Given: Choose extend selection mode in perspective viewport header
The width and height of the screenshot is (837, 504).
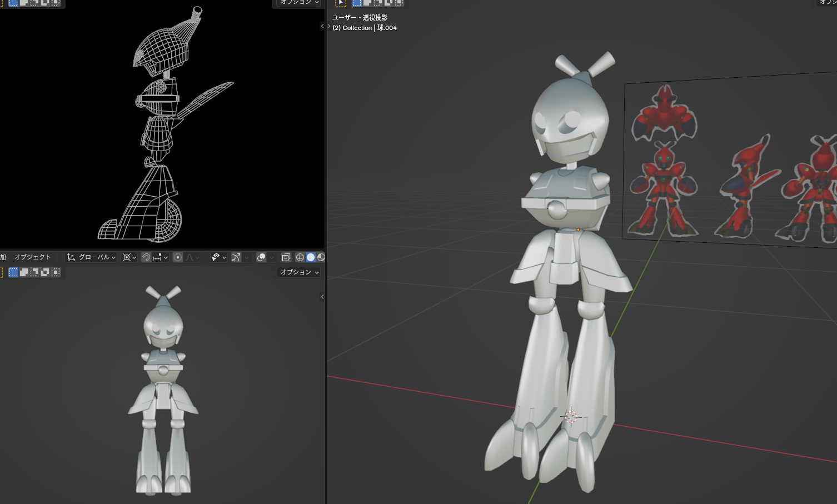Looking at the screenshot, I should coord(367,2).
